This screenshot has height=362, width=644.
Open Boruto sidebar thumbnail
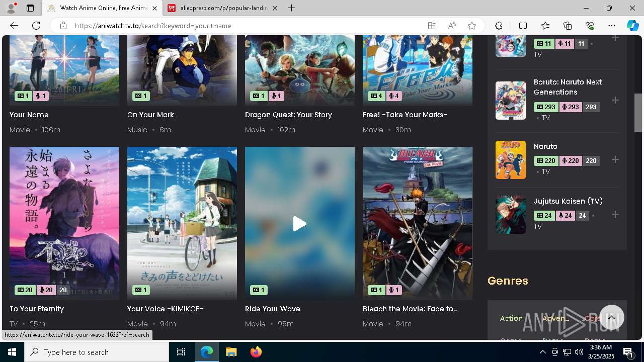511,101
